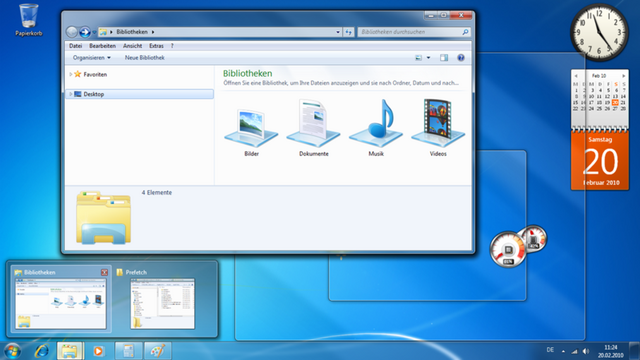
Task: Open the Datei menu
Action: click(x=76, y=46)
